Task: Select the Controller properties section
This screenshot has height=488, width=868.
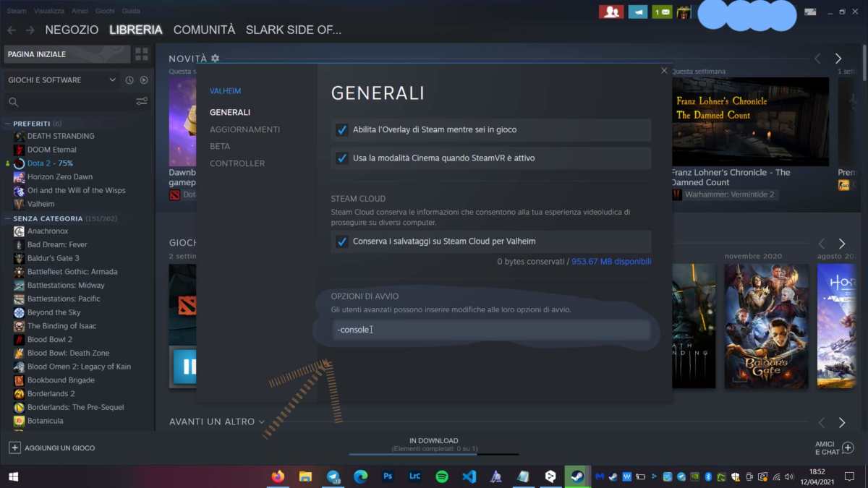Action: (237, 163)
